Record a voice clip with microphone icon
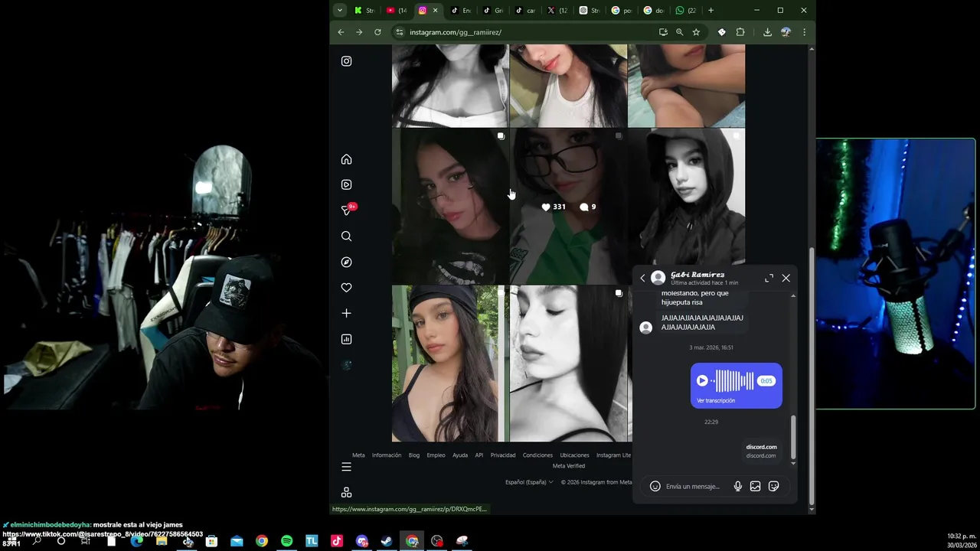 pos(738,486)
